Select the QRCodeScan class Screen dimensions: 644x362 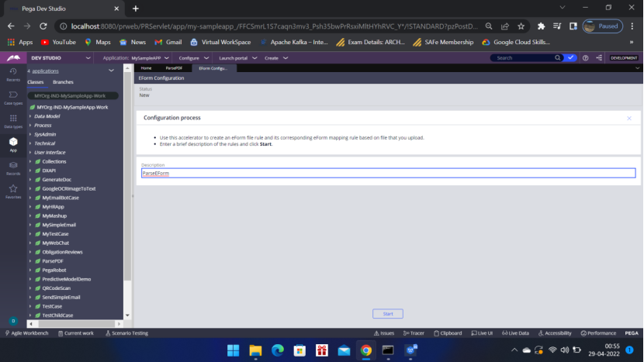coord(57,288)
